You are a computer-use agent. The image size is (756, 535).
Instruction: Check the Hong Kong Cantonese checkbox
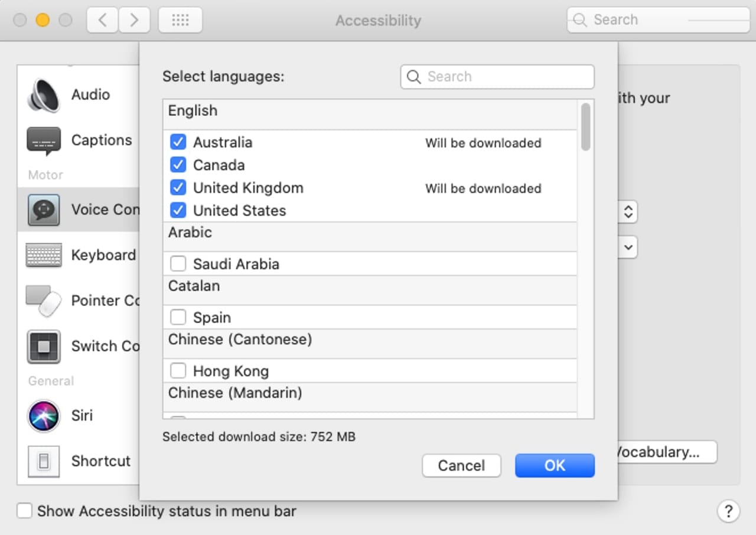tap(178, 371)
